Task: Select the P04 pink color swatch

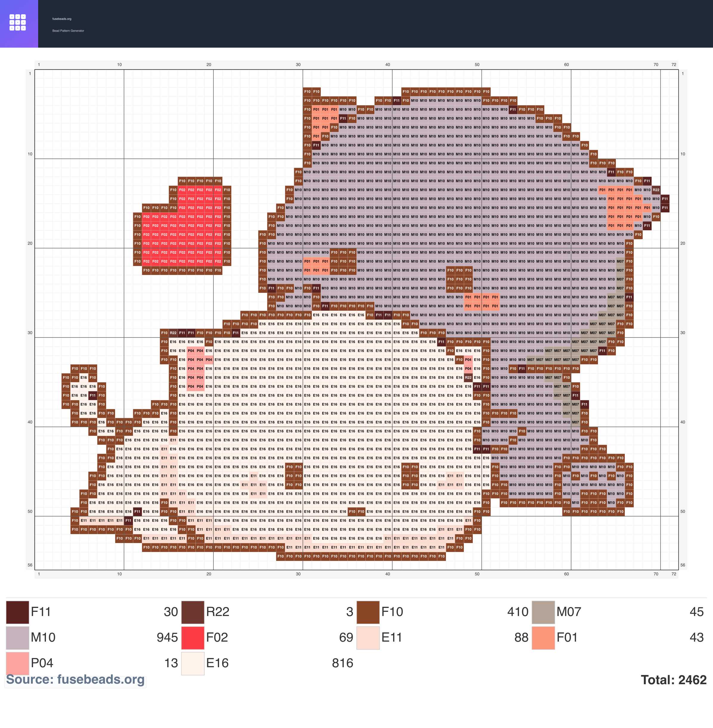Action: pyautogui.click(x=18, y=663)
